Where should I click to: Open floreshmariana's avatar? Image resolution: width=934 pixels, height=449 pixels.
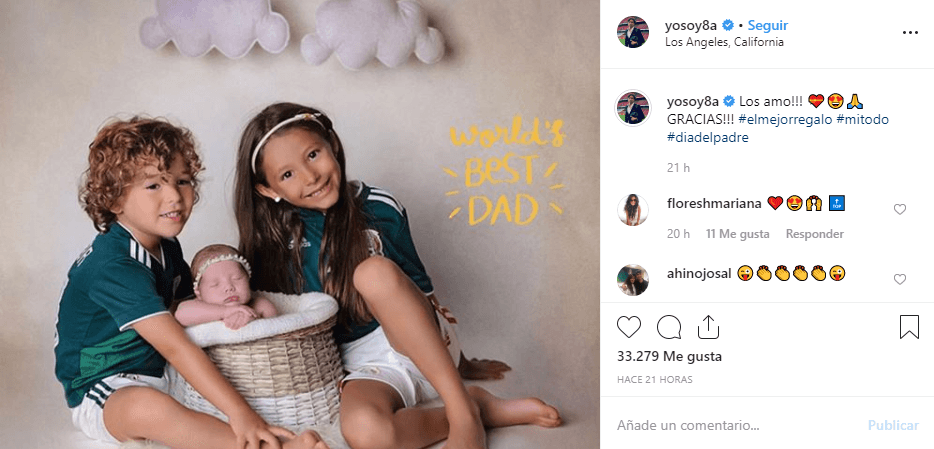pos(633,210)
